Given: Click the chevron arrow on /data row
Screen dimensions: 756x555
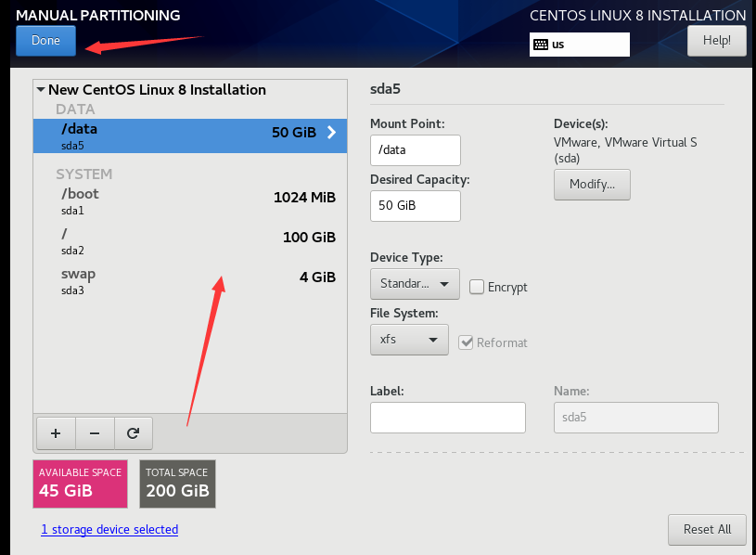Looking at the screenshot, I should [x=332, y=133].
